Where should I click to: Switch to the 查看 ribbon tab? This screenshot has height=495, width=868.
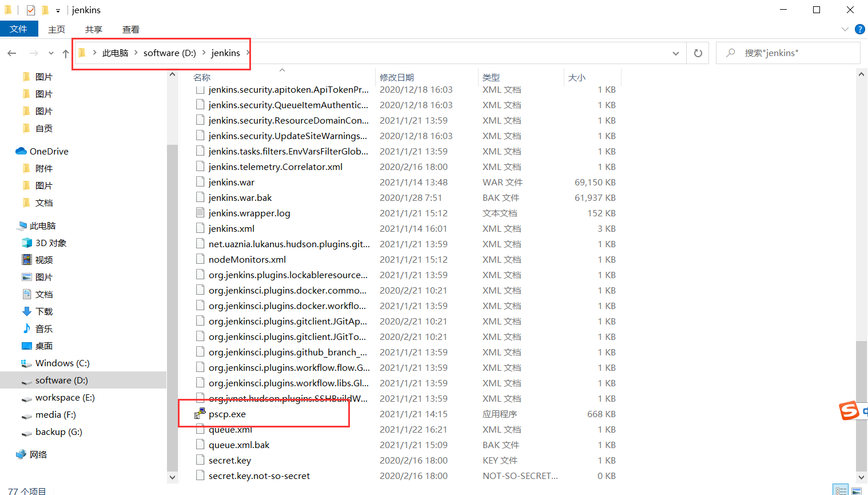[131, 29]
